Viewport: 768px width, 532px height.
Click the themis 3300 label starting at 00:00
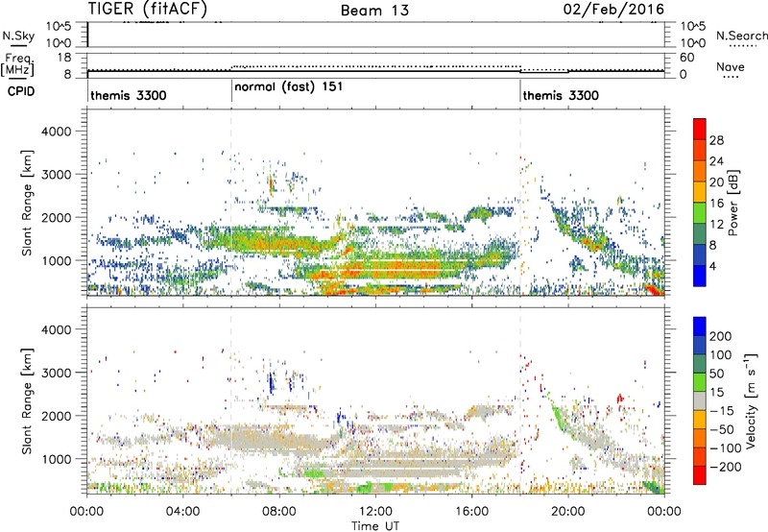coord(129,95)
